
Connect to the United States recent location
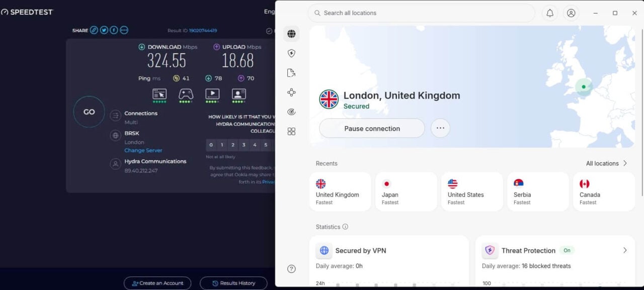[x=472, y=191]
